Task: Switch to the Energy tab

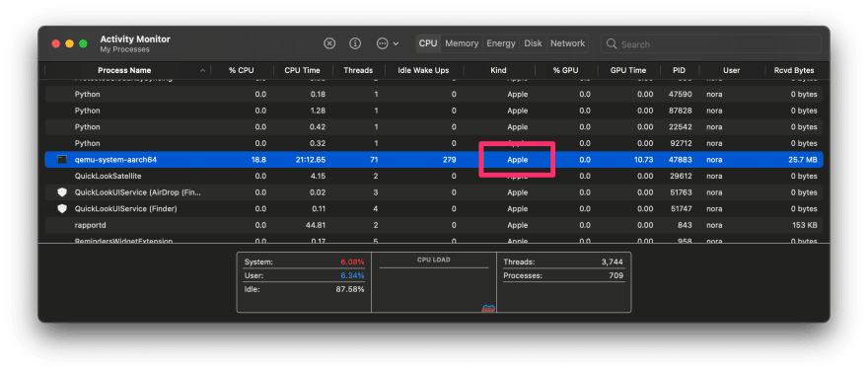Action: pos(501,43)
